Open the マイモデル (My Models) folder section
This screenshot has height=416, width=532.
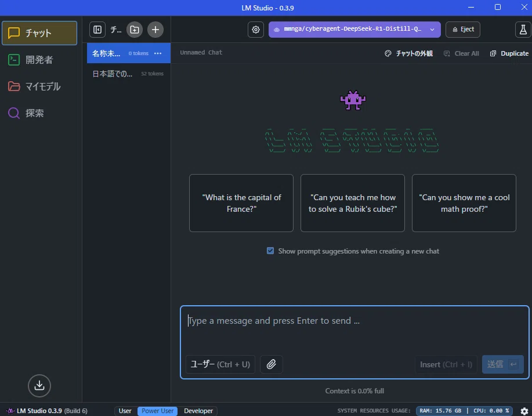39,86
